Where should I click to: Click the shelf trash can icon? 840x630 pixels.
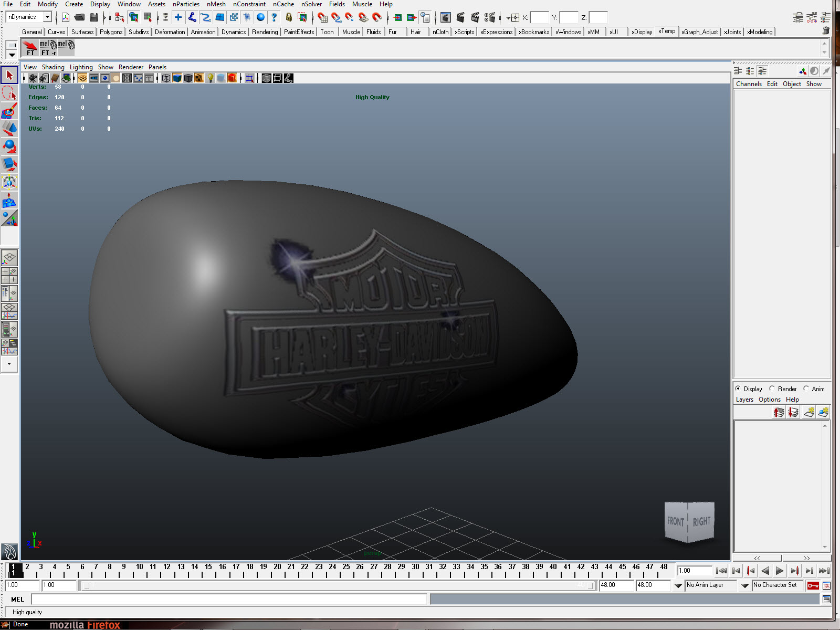[x=826, y=31]
